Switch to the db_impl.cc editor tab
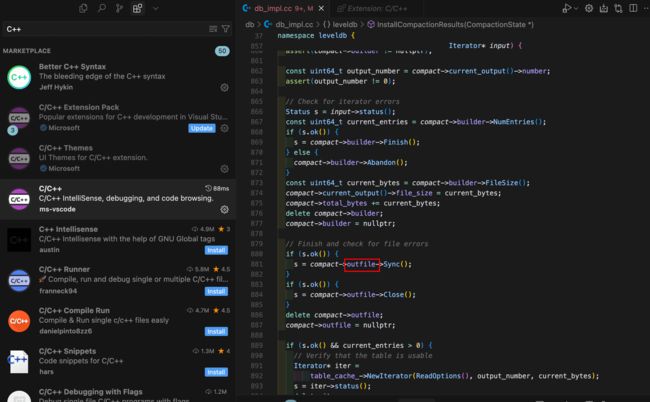The image size is (650, 402). coord(283,8)
